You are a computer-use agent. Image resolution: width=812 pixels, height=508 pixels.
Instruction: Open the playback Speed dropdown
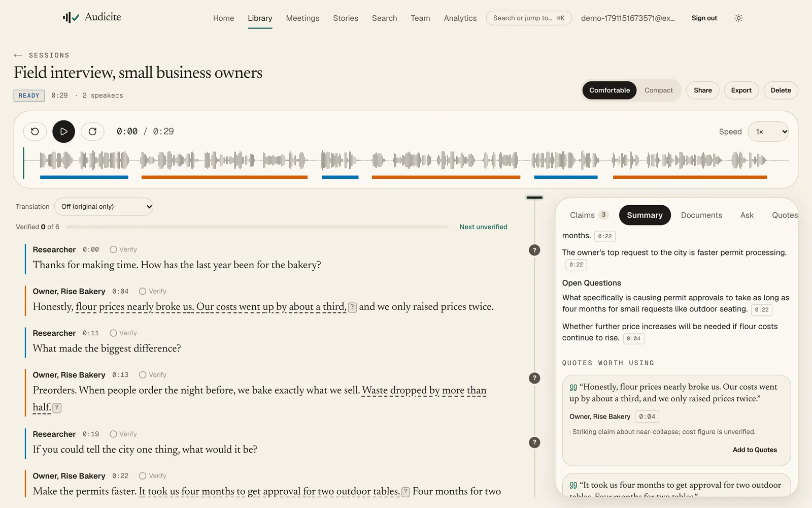(x=768, y=132)
